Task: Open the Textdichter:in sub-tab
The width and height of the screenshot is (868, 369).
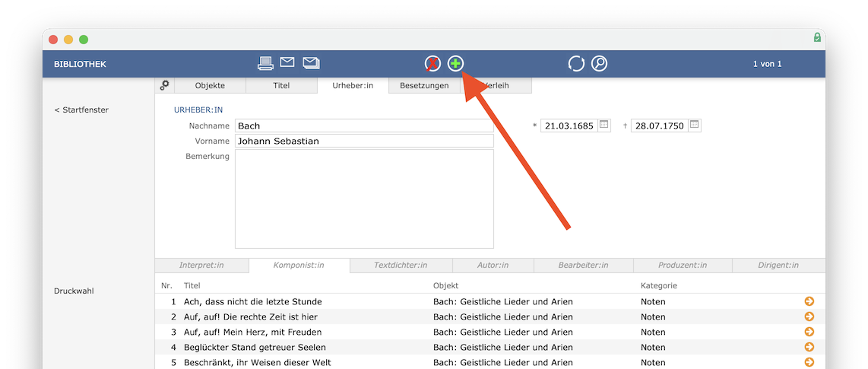Action: 401,266
